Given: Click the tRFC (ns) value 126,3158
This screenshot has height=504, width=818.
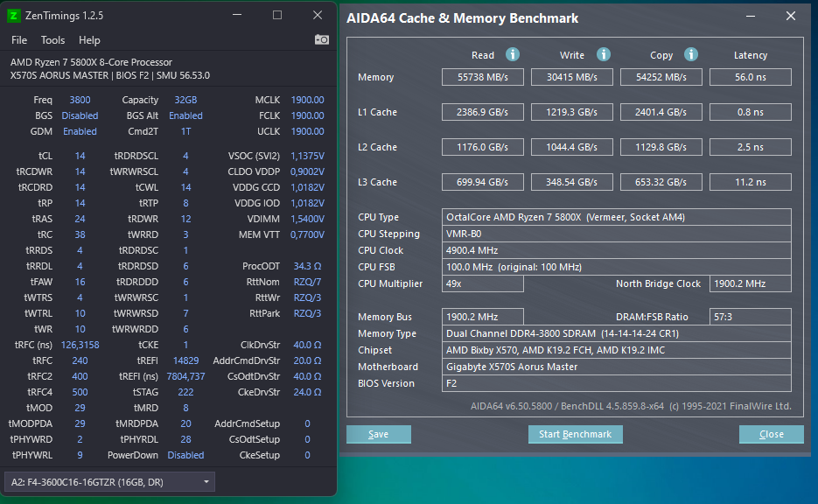Looking at the screenshot, I should (x=80, y=345).
